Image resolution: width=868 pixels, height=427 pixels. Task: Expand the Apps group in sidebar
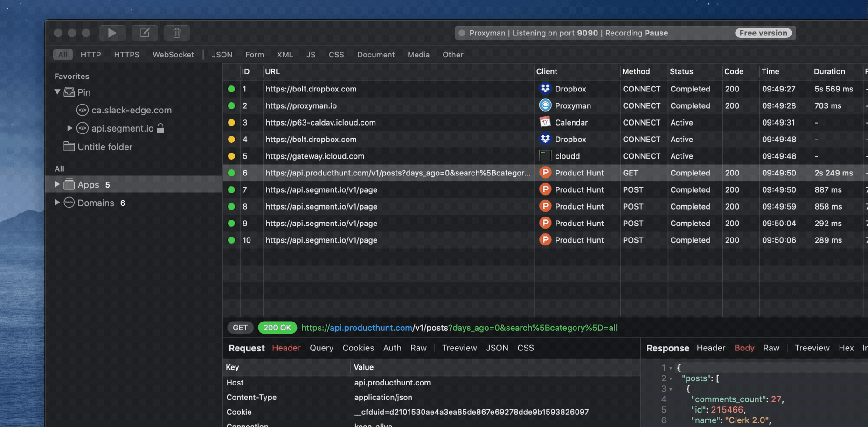[x=57, y=184]
